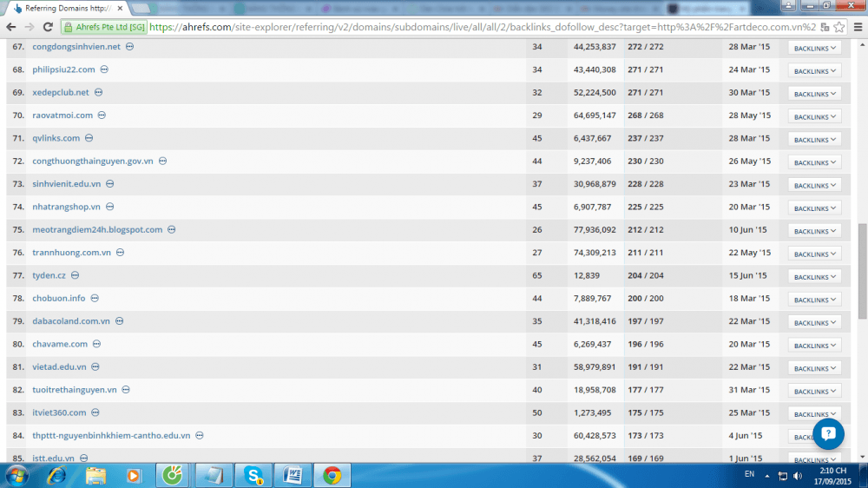Close the Referring Domains tab

tap(120, 9)
